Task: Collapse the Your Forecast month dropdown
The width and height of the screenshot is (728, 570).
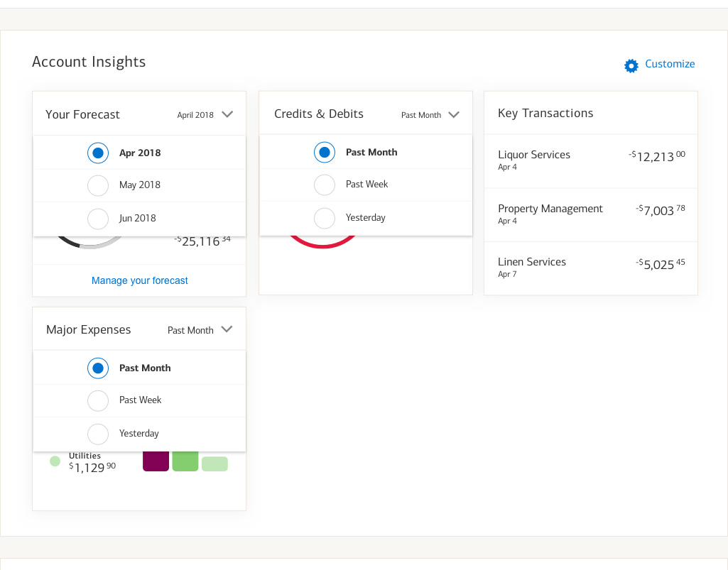Action: click(x=227, y=114)
